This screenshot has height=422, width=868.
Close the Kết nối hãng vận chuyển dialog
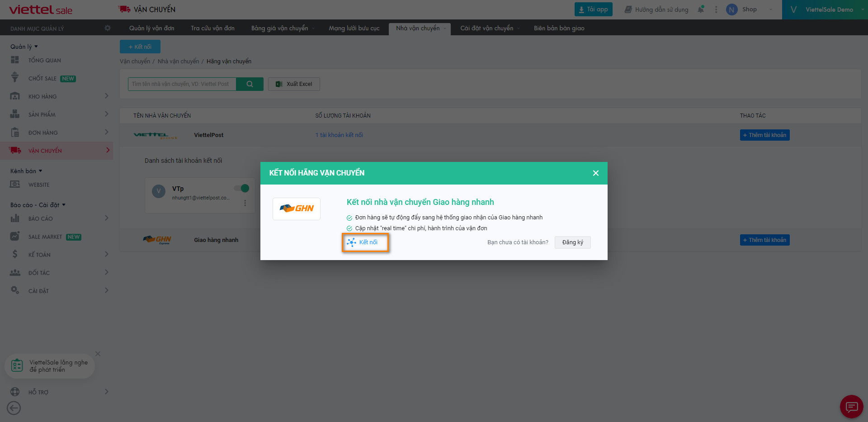tap(596, 173)
